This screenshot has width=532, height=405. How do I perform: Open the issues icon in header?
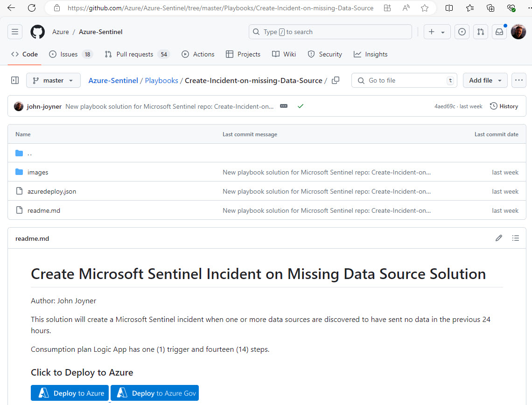click(x=462, y=32)
